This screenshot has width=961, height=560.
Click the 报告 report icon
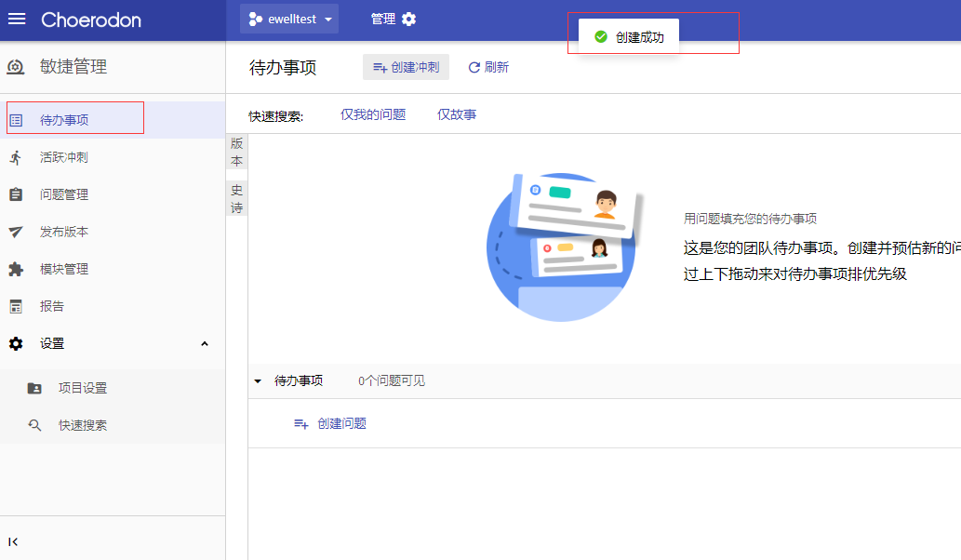pos(16,306)
